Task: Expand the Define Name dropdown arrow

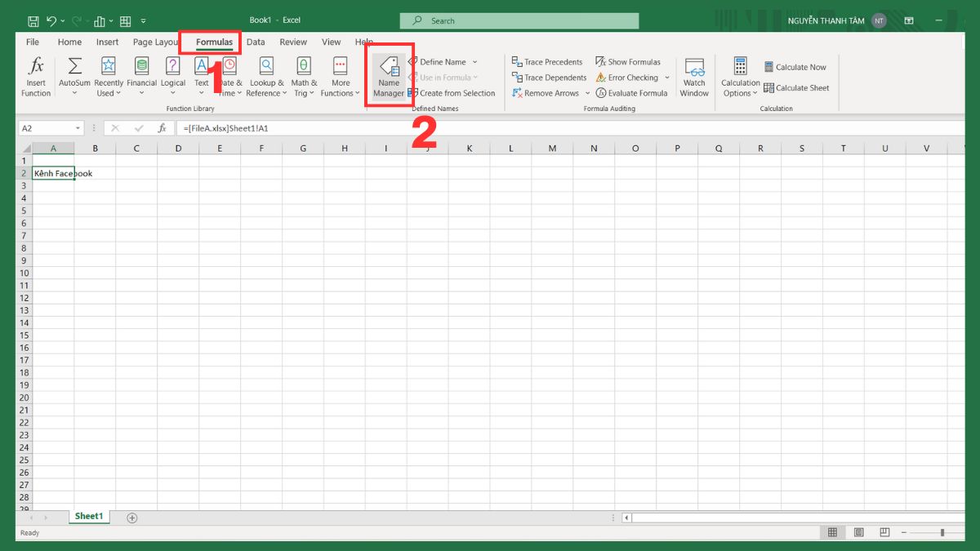Action: click(474, 62)
